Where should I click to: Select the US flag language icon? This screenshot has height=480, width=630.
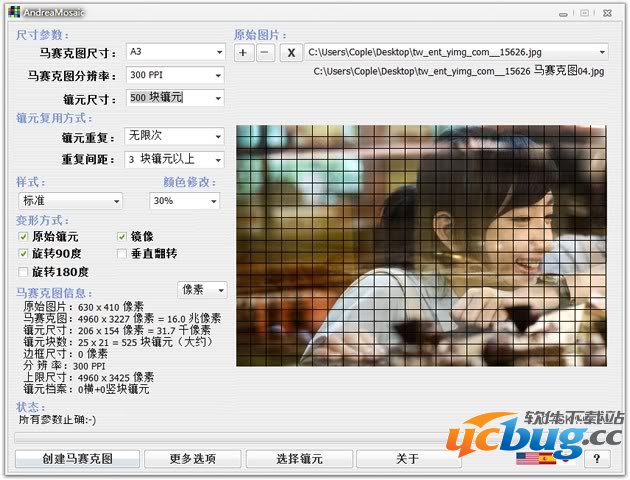[526, 459]
